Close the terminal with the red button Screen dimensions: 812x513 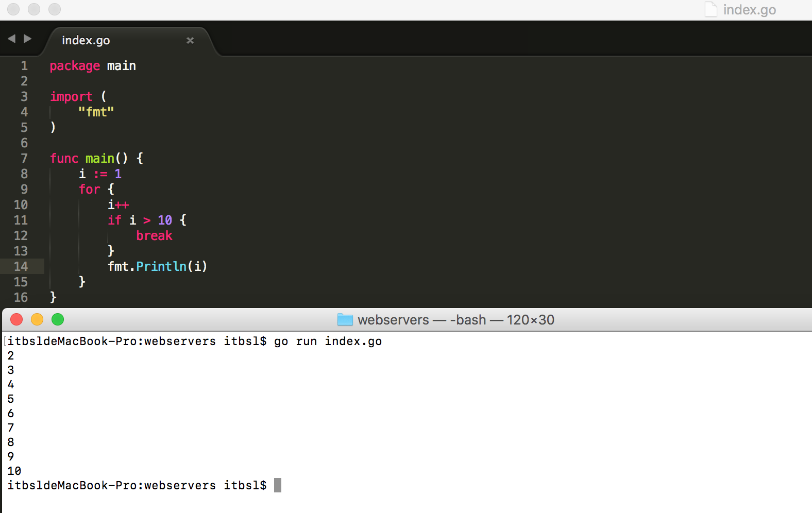click(x=16, y=319)
